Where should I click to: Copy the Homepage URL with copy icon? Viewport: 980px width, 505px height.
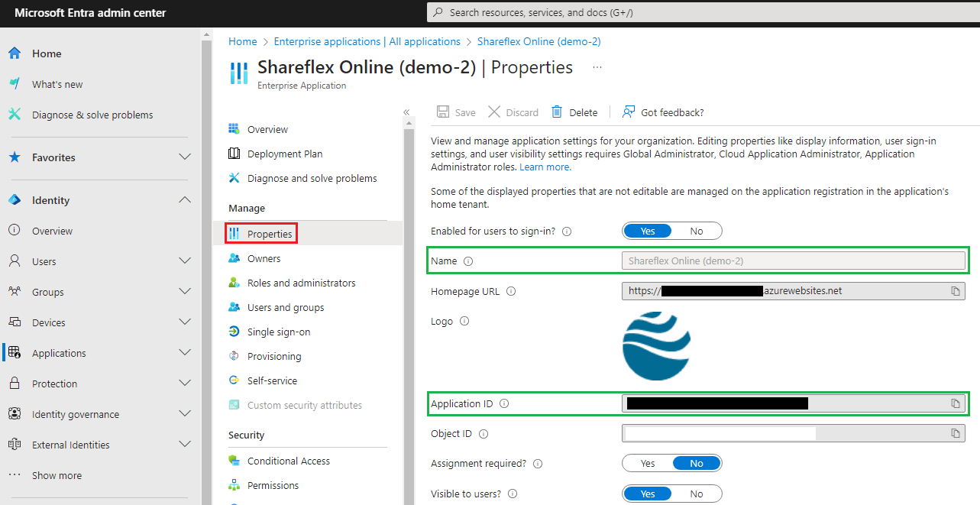pyautogui.click(x=955, y=291)
